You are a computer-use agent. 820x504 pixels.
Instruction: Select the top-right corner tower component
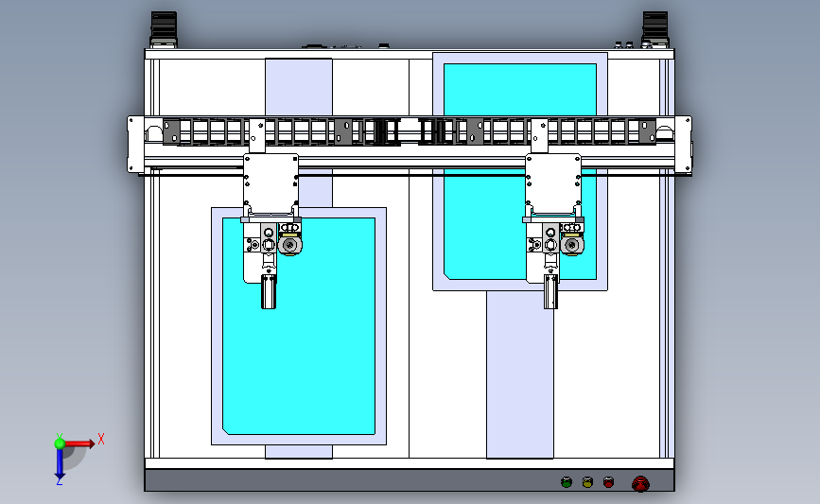coord(655,30)
